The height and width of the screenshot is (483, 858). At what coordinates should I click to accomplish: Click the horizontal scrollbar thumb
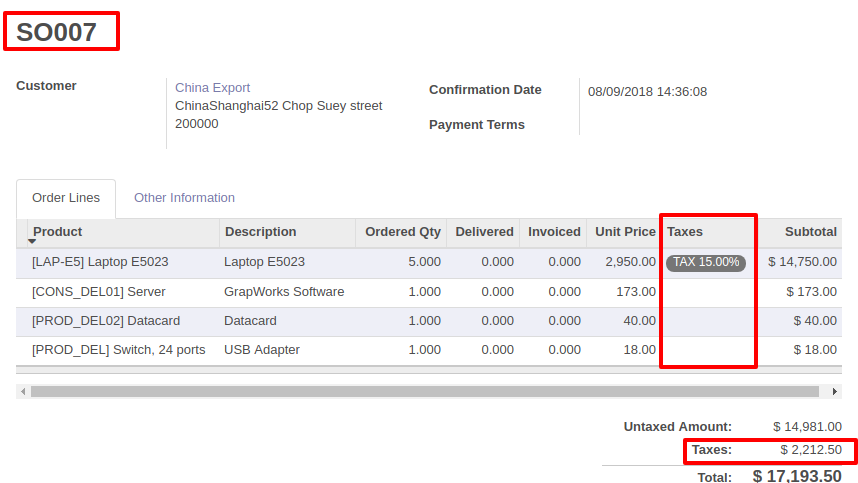(x=425, y=392)
